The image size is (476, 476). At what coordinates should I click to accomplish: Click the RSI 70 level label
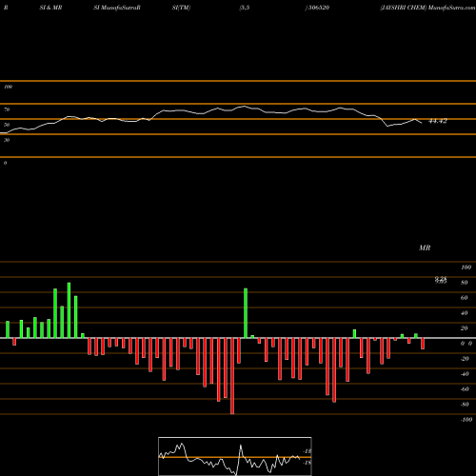[x=7, y=109]
